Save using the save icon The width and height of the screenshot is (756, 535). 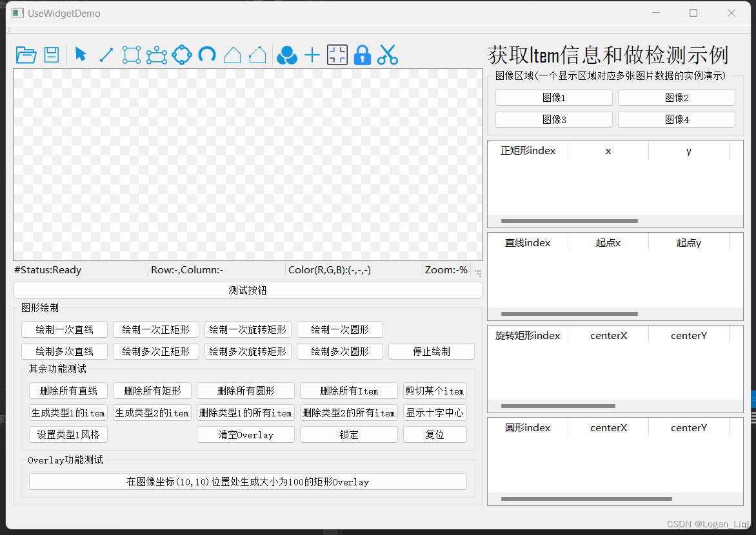pos(51,55)
